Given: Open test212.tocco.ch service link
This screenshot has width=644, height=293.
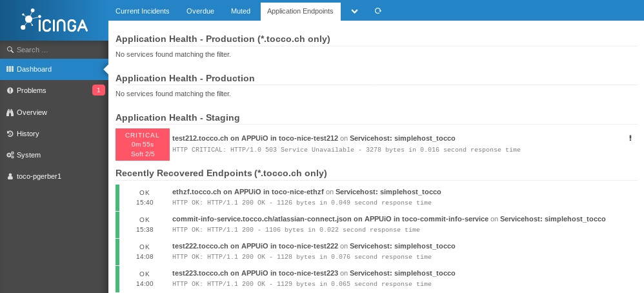Looking at the screenshot, I should click(x=255, y=138).
